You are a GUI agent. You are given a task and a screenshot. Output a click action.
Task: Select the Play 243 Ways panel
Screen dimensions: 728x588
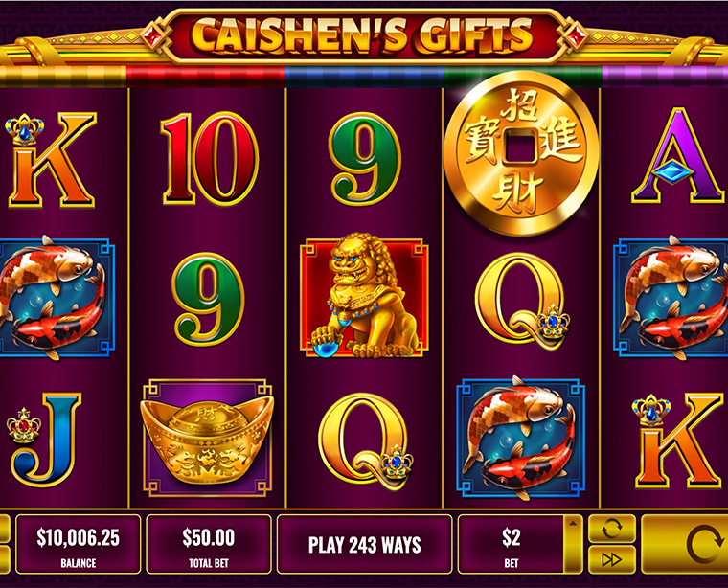pos(364,544)
